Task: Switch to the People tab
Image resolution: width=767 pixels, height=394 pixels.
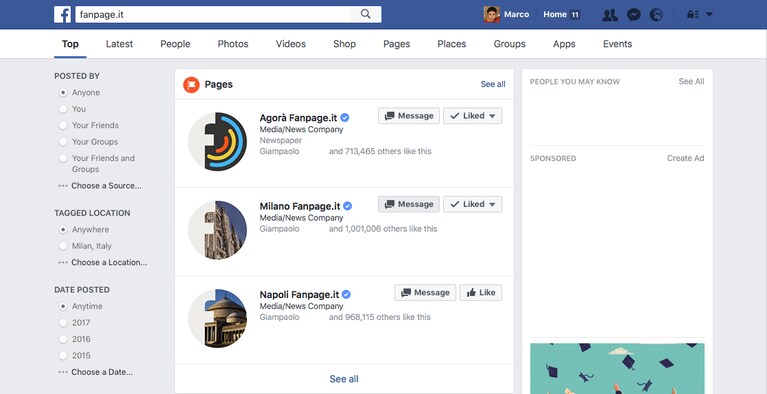Action: pyautogui.click(x=175, y=44)
